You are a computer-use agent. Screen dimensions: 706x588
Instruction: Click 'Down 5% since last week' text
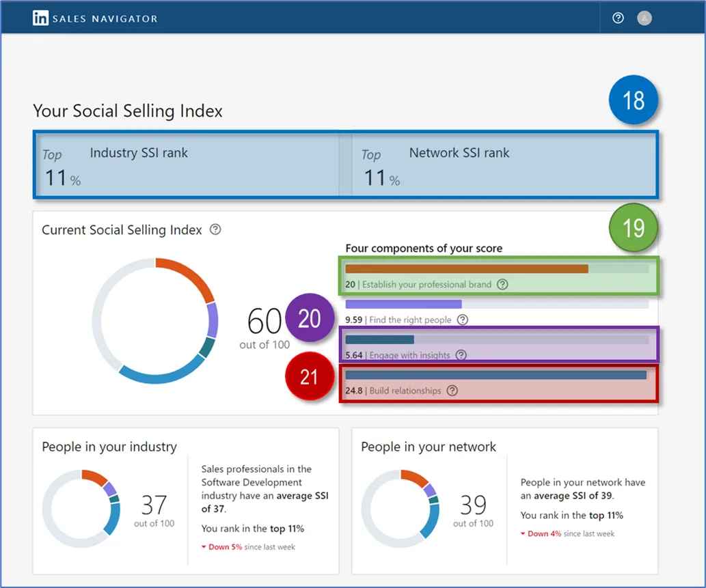click(248, 547)
